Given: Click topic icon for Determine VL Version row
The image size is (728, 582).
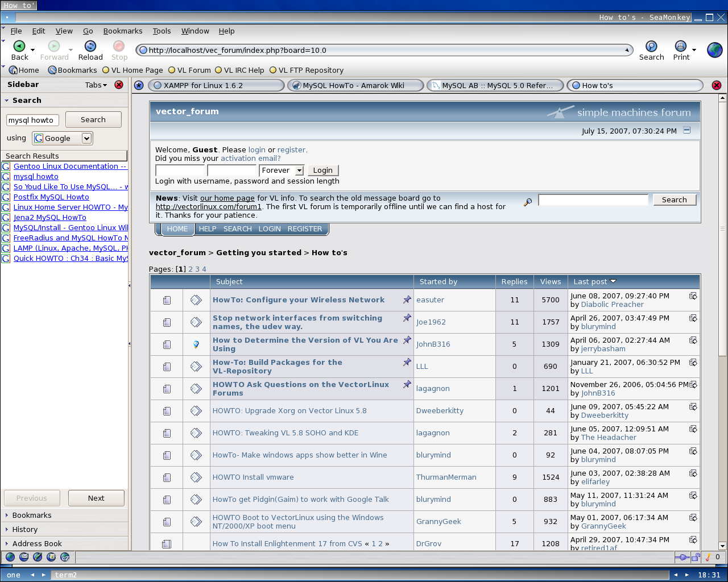Looking at the screenshot, I should click(x=196, y=344).
